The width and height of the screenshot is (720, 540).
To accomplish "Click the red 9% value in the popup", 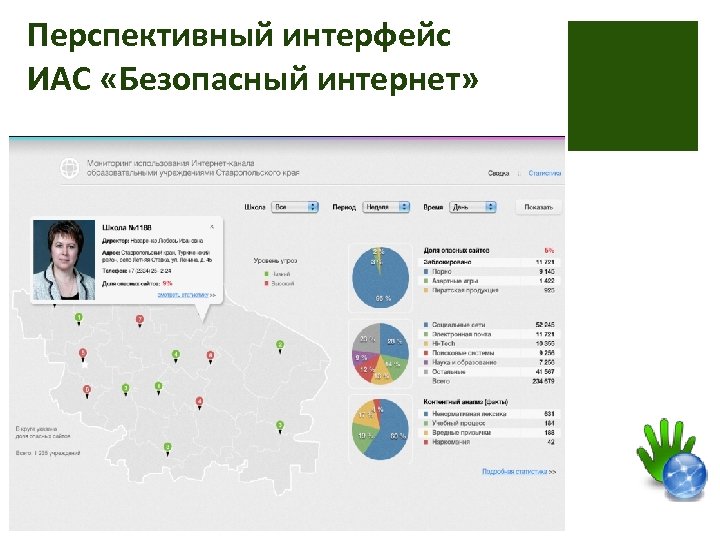I will point(167,283).
